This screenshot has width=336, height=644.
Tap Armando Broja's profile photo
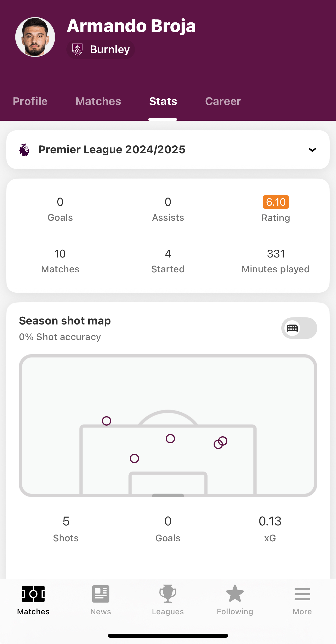click(35, 37)
